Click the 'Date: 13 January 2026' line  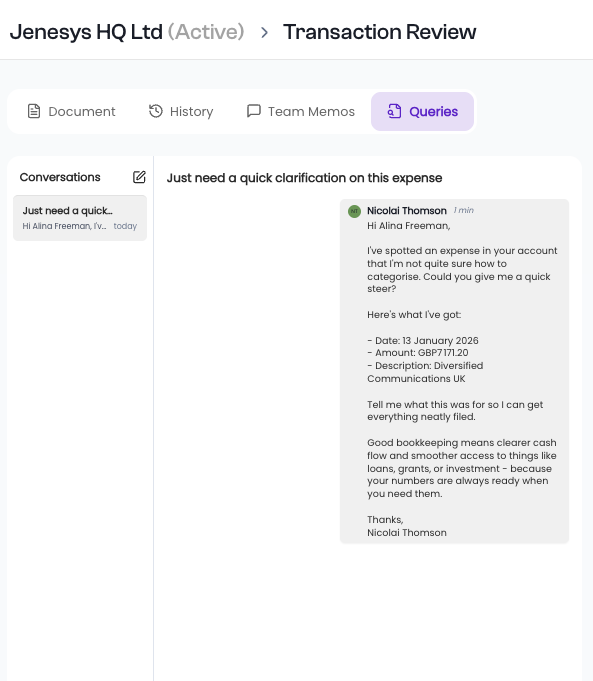(x=423, y=340)
